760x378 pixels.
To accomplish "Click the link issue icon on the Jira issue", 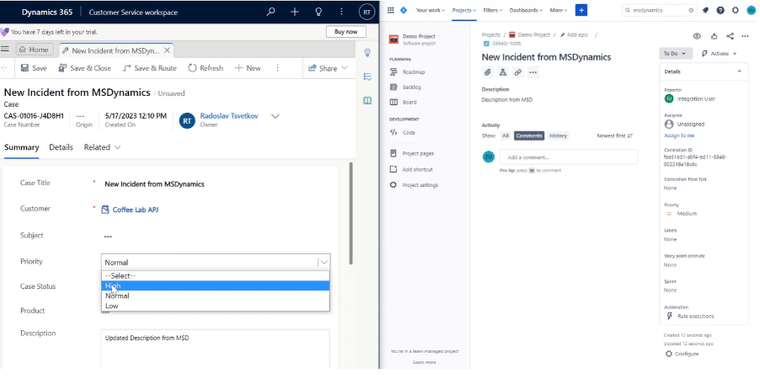I will coord(518,73).
